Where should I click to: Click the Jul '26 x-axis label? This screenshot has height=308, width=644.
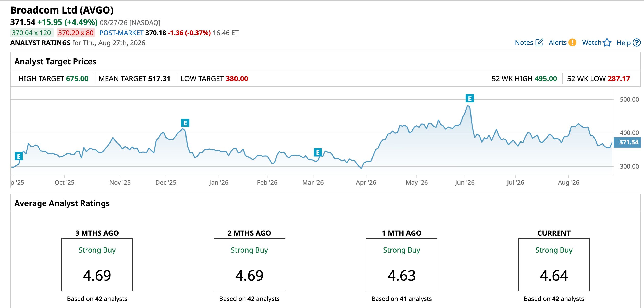515,183
